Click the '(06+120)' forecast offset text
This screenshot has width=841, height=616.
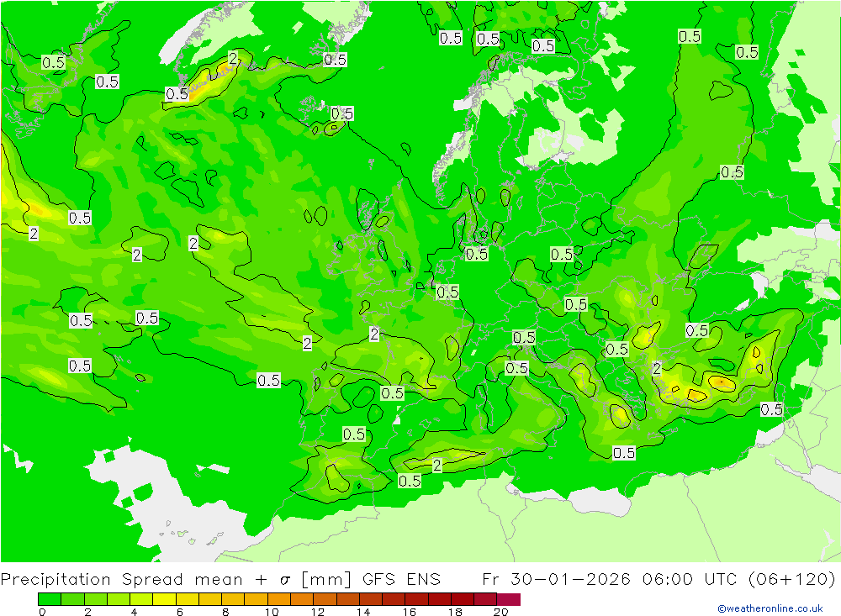(791, 580)
